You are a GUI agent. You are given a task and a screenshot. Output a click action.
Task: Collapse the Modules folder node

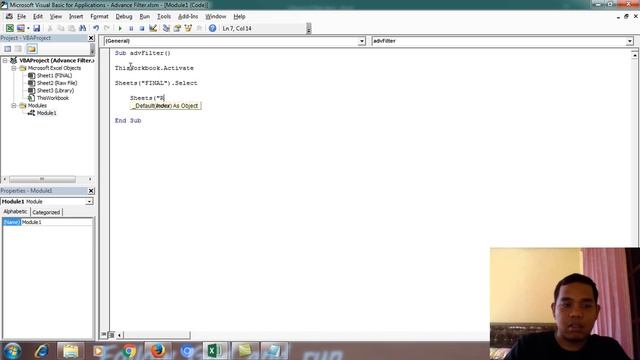(13, 106)
